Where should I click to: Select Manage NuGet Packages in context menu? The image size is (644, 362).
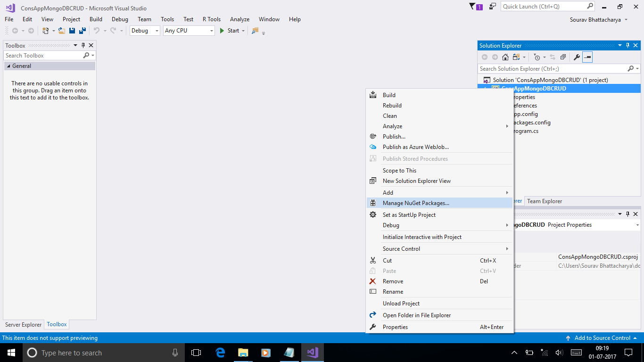(440, 203)
